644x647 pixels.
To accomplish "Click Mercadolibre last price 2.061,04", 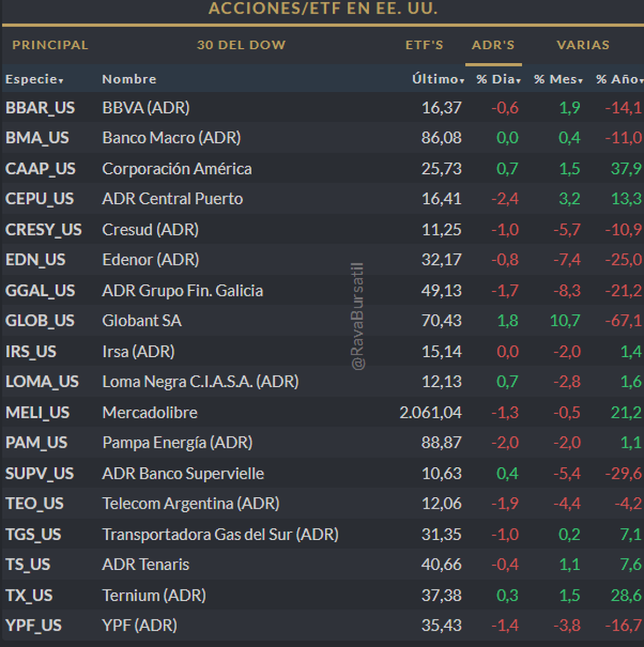I will (430, 413).
